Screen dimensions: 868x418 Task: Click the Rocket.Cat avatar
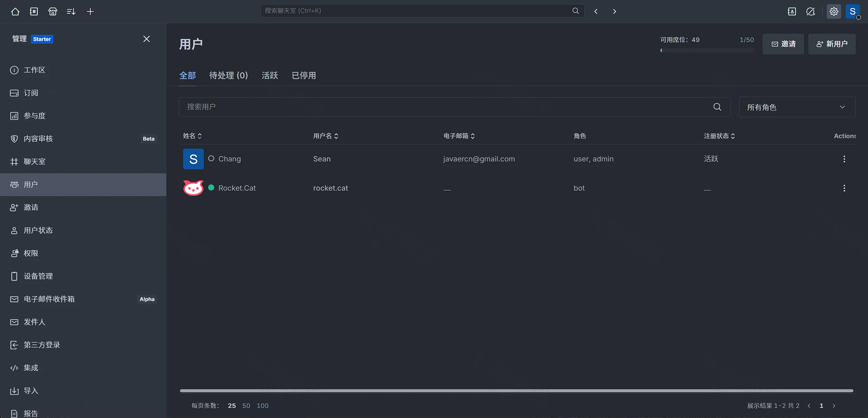193,188
